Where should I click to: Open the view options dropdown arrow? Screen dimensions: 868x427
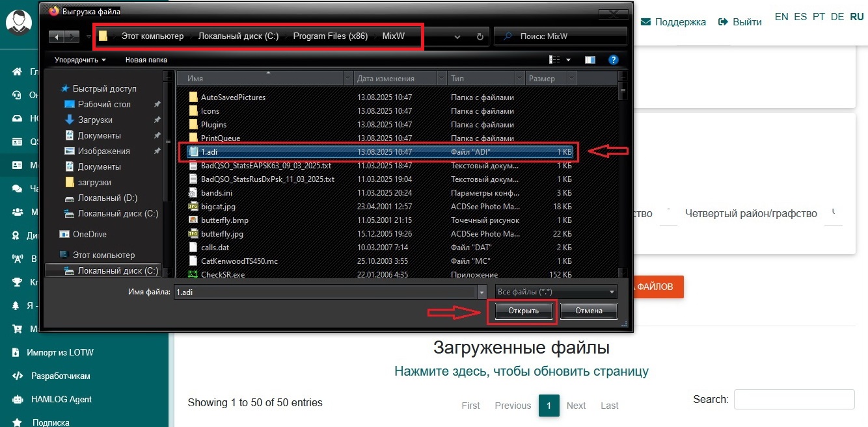tap(568, 60)
